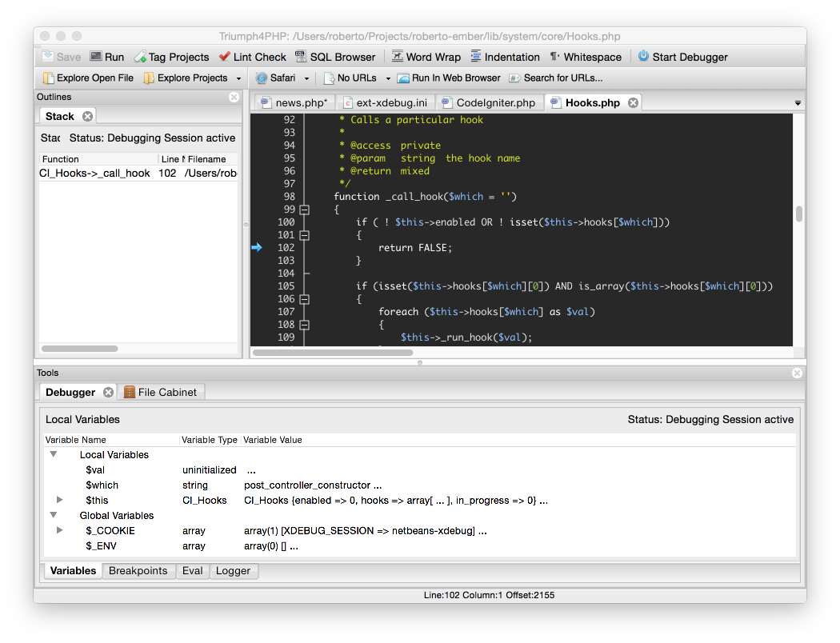Image resolution: width=840 pixels, height=643 pixels.
Task: Select the $_ENV variable row
Action: tap(420, 546)
